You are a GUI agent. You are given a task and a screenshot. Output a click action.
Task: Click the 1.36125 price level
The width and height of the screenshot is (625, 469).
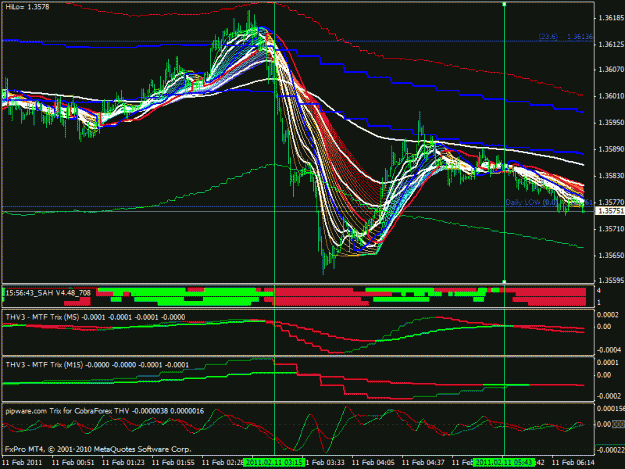(x=611, y=44)
